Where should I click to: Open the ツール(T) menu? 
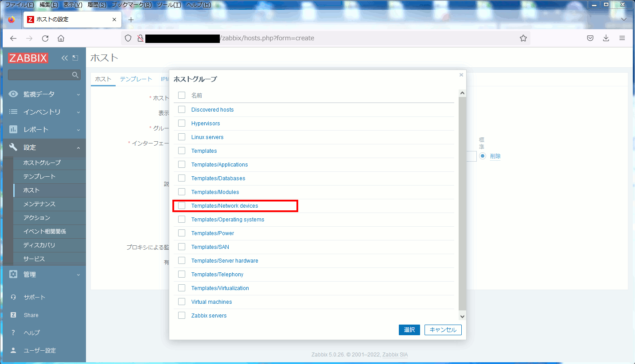(x=169, y=5)
